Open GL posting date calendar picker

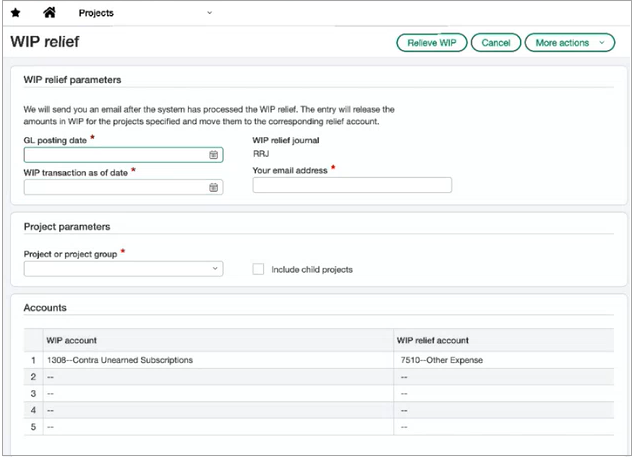point(213,155)
